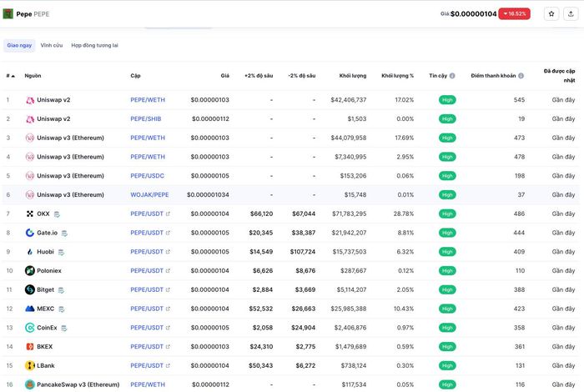The width and height of the screenshot is (584, 392).
Task: Click MEXC +2% depth $52,532
Action: tap(261, 309)
